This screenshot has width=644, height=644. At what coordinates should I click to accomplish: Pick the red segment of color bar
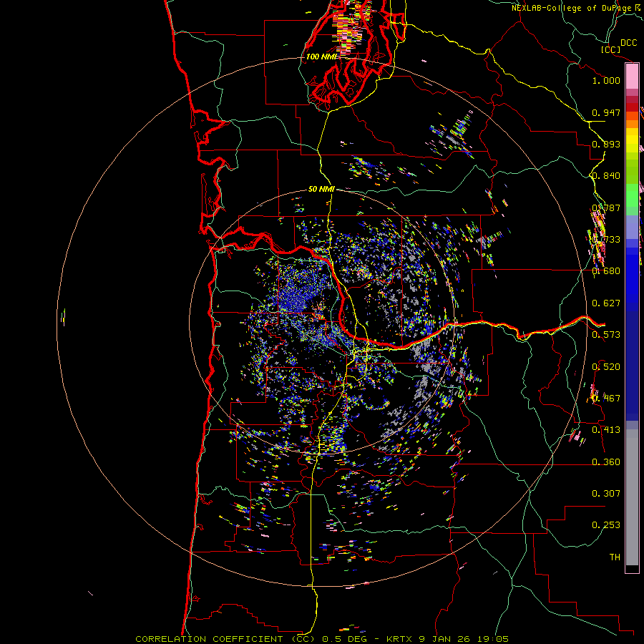coord(632,107)
